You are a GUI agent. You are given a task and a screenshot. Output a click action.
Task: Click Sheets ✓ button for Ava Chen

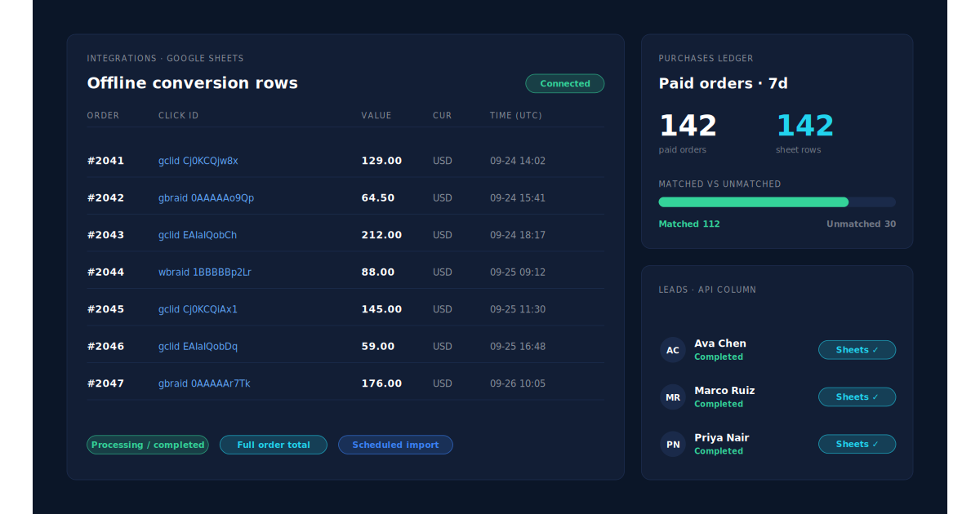click(857, 350)
